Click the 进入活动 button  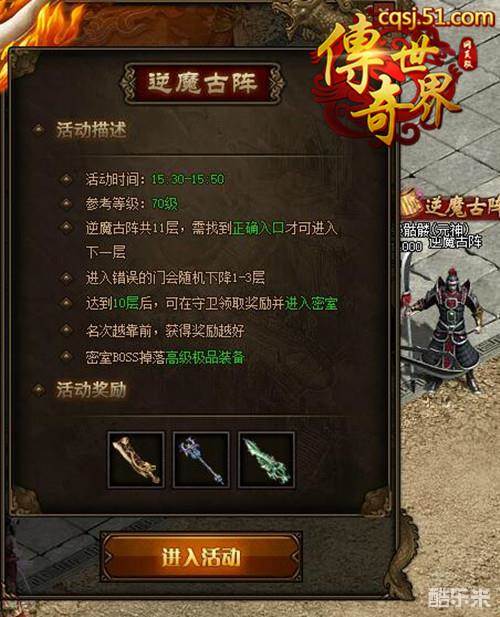click(201, 556)
